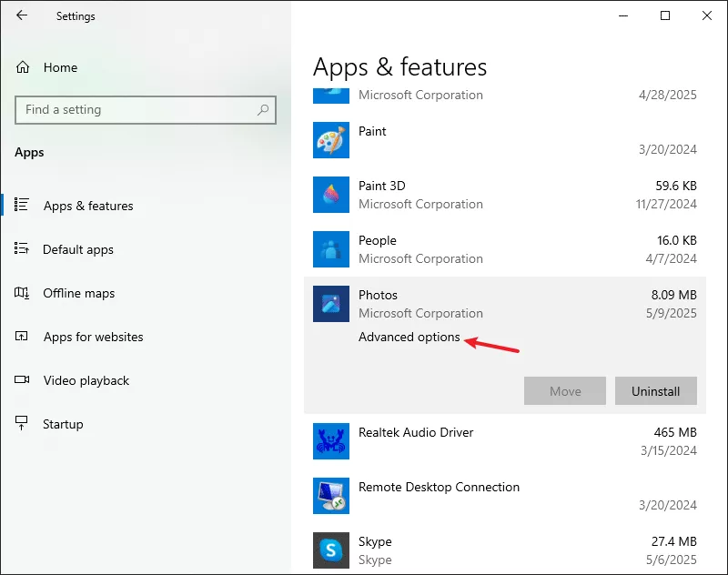Open Apps for websites page
Image resolution: width=728 pixels, height=575 pixels.
(93, 337)
